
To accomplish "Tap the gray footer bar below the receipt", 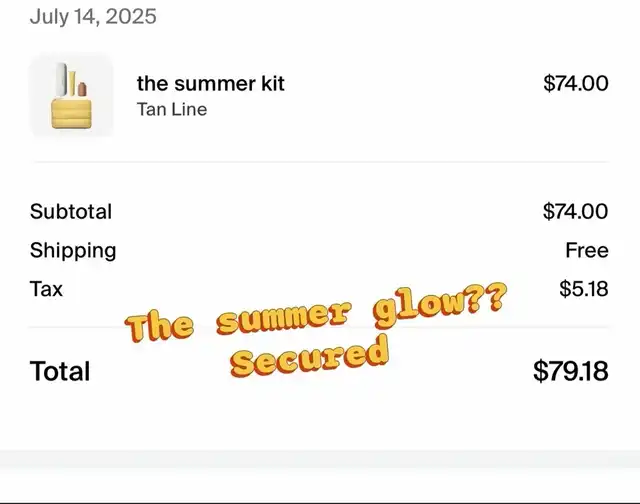I will click(320, 459).
